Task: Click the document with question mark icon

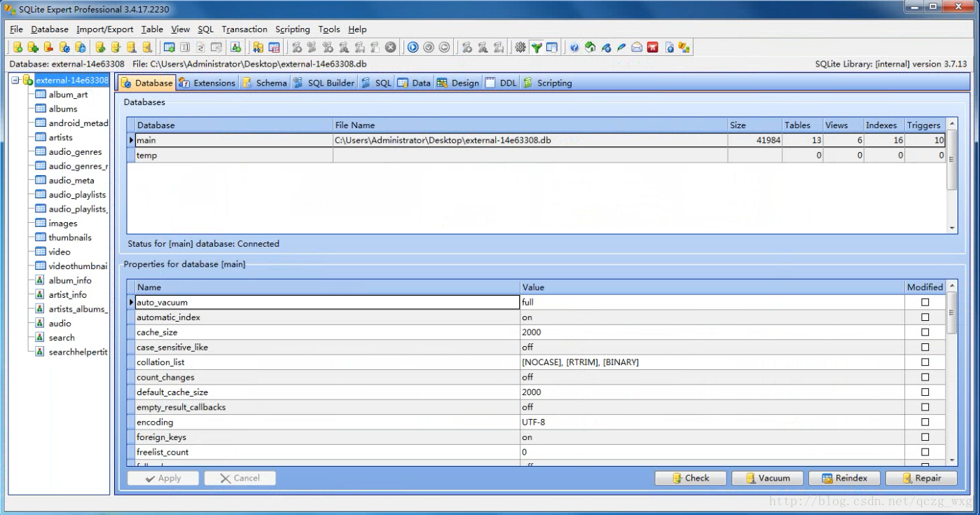Action: (670, 47)
